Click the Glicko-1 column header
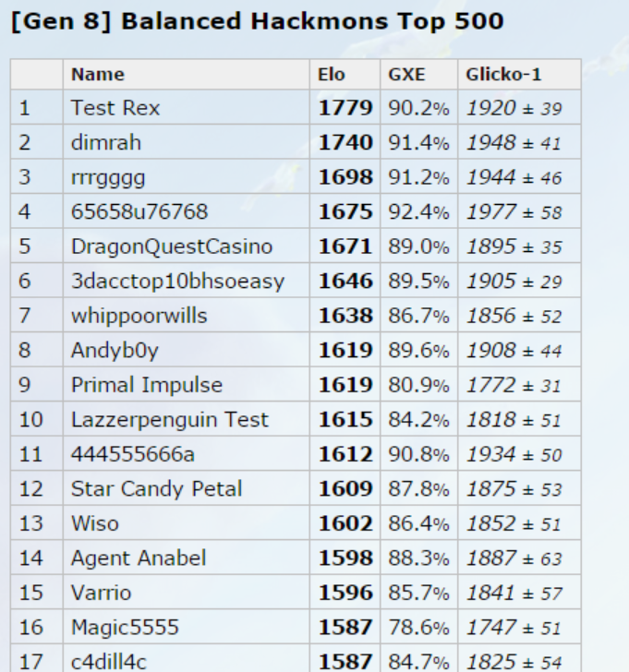The width and height of the screenshot is (629, 672). (x=503, y=75)
